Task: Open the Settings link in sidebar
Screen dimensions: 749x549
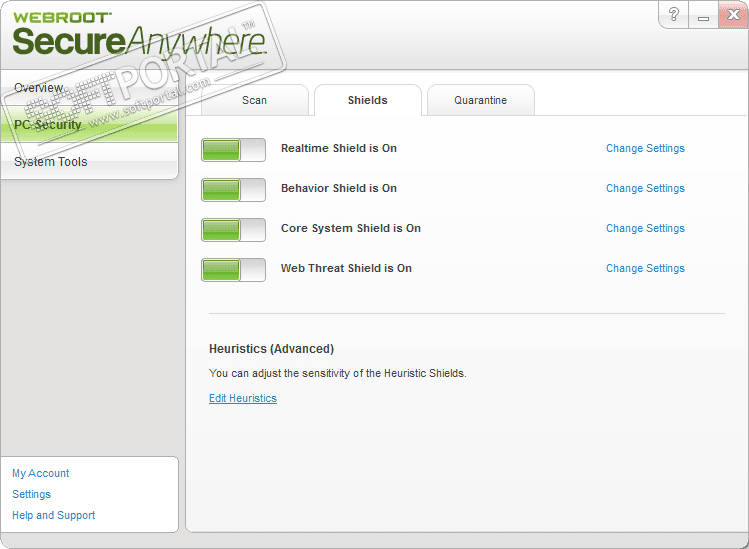Action: click(x=32, y=494)
